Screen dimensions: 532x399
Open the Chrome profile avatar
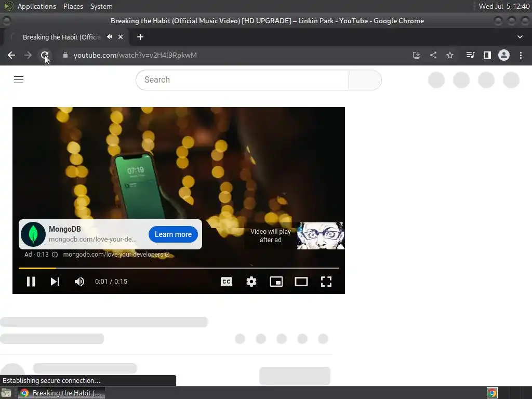coord(504,55)
